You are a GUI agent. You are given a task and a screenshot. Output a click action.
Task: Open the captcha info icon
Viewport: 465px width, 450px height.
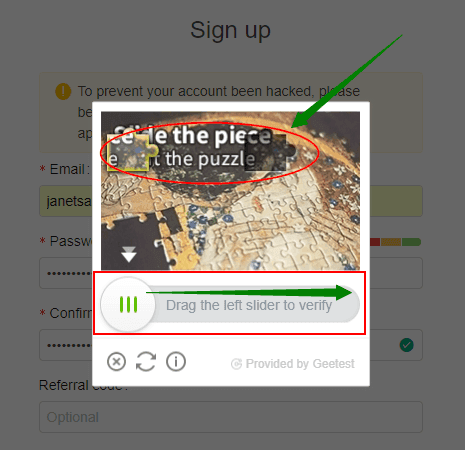tap(176, 362)
